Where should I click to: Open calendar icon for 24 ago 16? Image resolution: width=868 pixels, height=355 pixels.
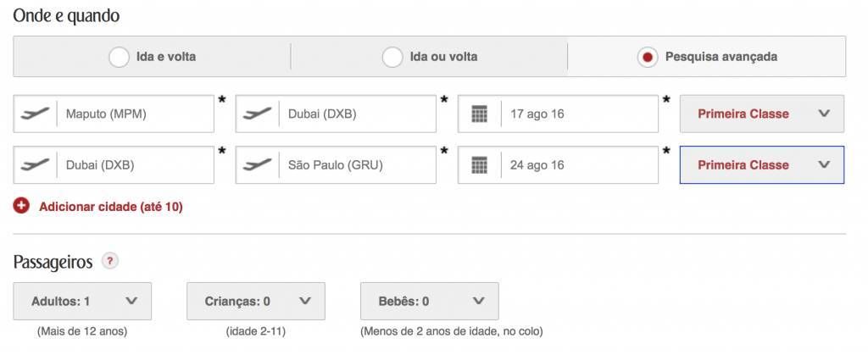(480, 165)
